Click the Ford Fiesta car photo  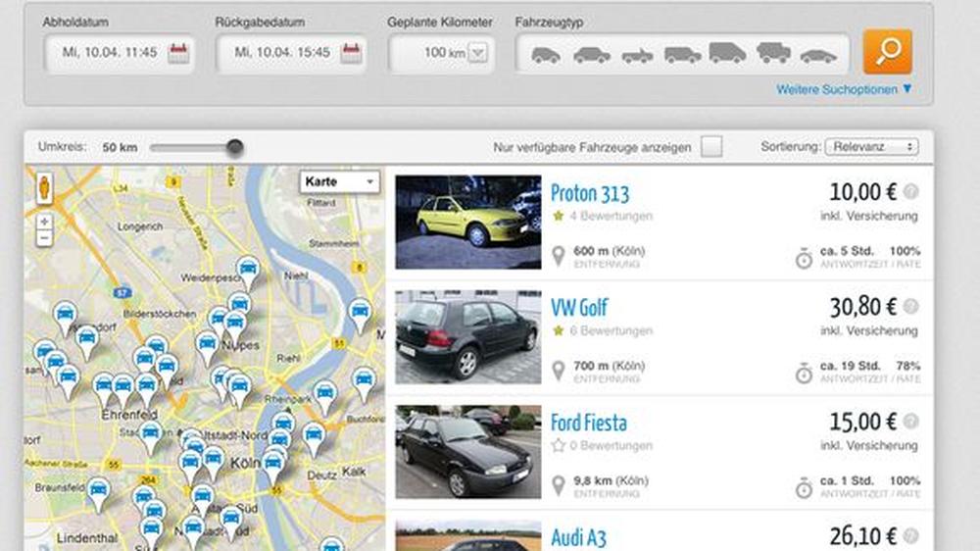(x=467, y=451)
